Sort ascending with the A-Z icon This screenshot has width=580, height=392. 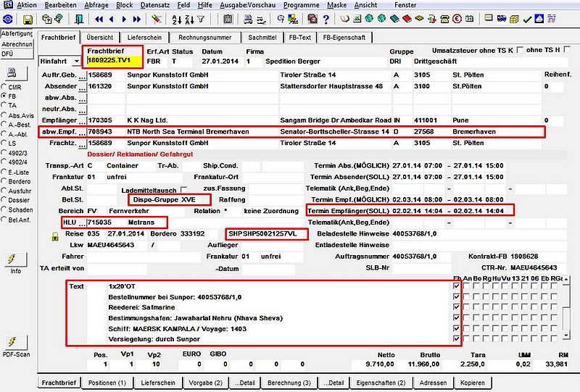(x=177, y=20)
